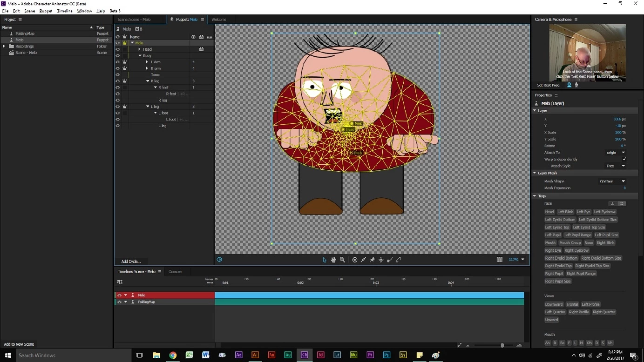Expand the Head layer group
644x362 pixels.
coord(139,49)
